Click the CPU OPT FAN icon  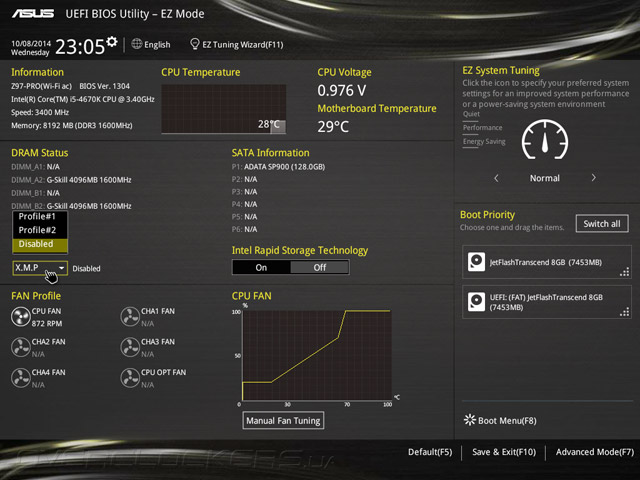click(x=130, y=378)
